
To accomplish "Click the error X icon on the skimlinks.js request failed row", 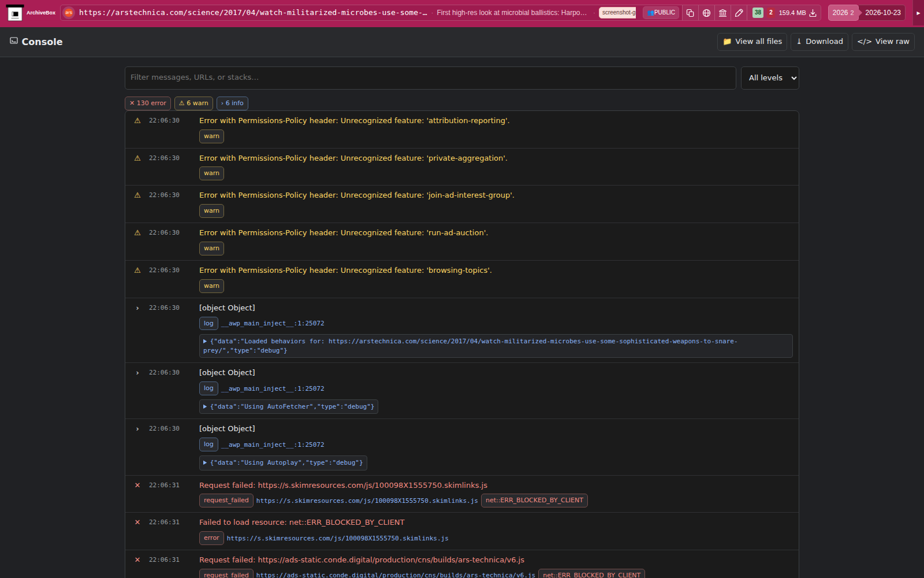I will pos(137,486).
